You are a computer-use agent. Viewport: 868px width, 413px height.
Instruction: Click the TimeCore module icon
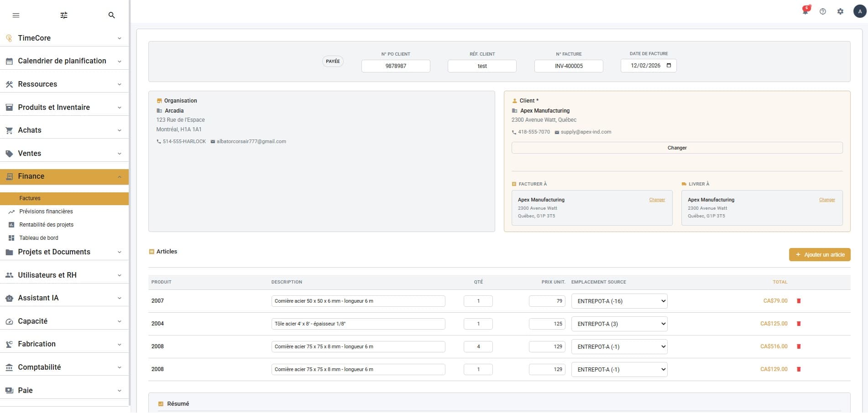coord(9,38)
